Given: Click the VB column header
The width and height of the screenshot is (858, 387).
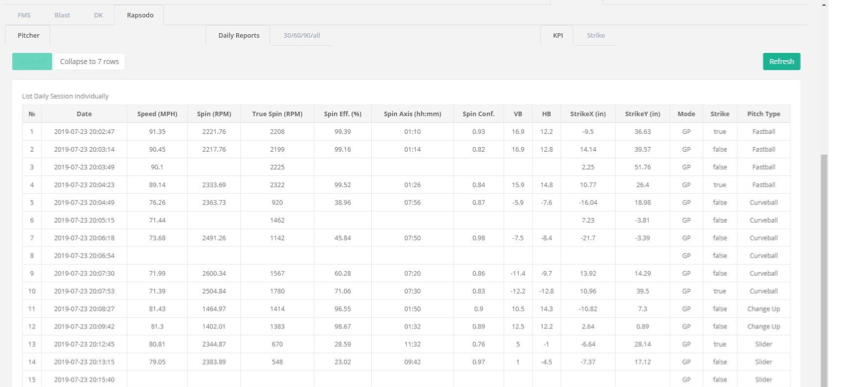Looking at the screenshot, I should click(x=518, y=114).
